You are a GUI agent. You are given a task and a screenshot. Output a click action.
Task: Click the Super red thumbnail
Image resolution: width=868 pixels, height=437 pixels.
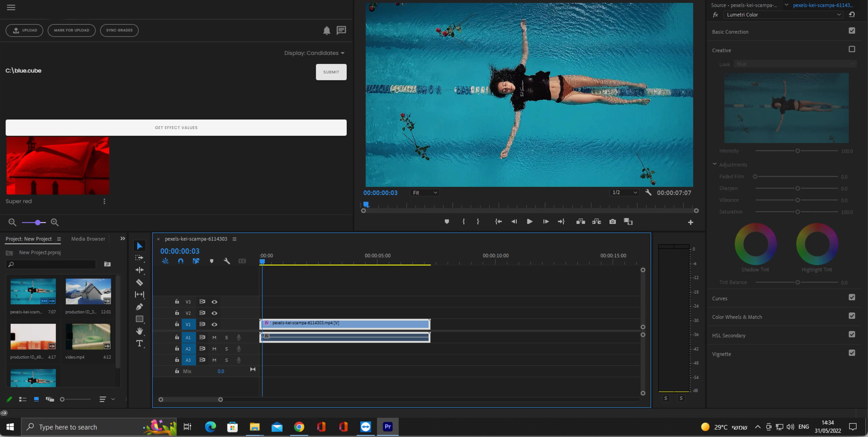pos(58,165)
